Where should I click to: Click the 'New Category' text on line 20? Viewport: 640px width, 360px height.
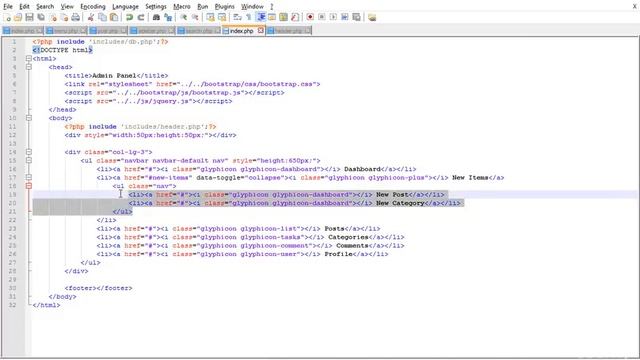click(400, 203)
